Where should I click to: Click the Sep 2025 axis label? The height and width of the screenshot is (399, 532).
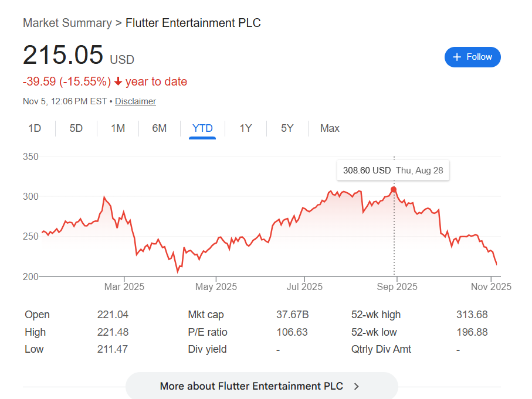(x=397, y=287)
